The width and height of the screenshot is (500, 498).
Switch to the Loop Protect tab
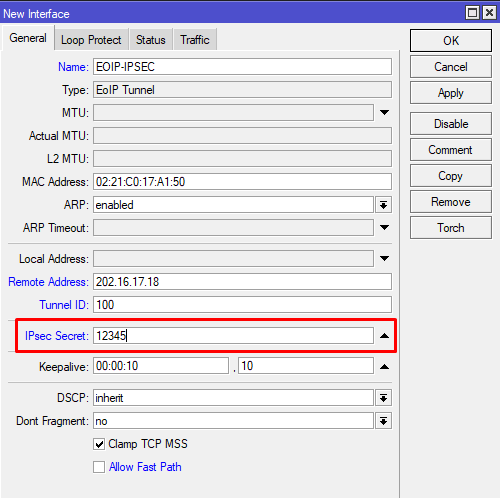click(x=91, y=40)
